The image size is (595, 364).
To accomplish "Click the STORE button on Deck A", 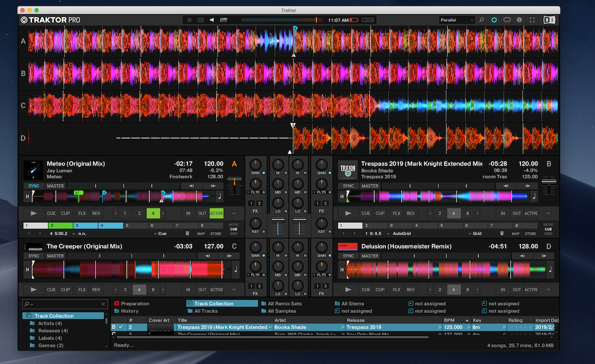I will pyautogui.click(x=217, y=234).
